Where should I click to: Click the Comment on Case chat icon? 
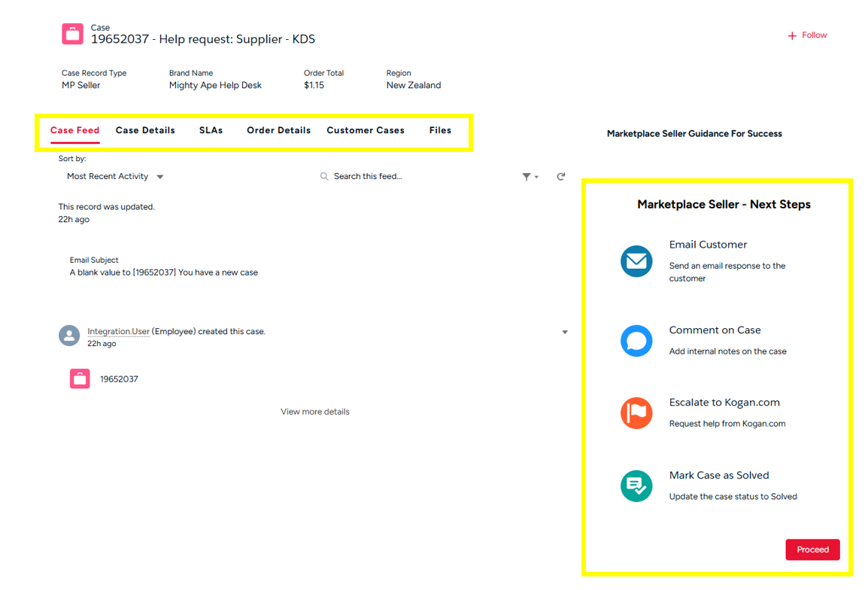[636, 341]
